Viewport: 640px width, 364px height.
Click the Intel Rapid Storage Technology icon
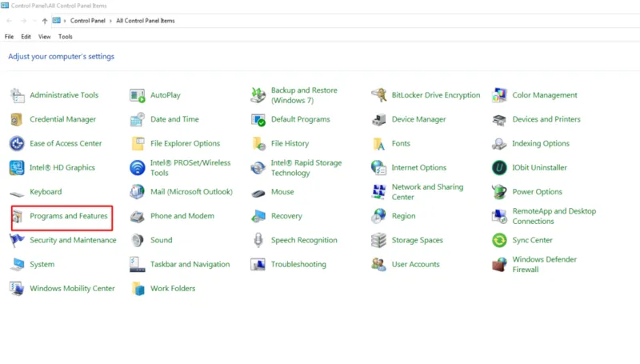click(x=258, y=168)
